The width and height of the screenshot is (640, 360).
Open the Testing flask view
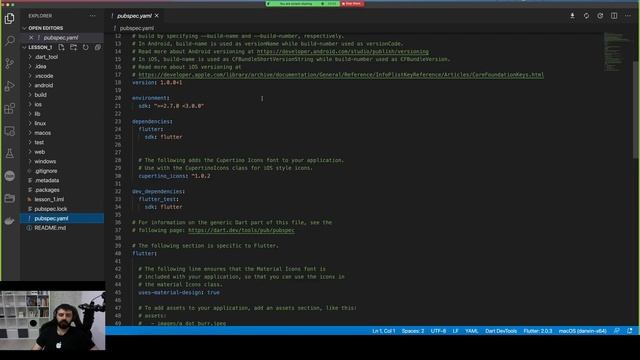[x=9, y=153]
